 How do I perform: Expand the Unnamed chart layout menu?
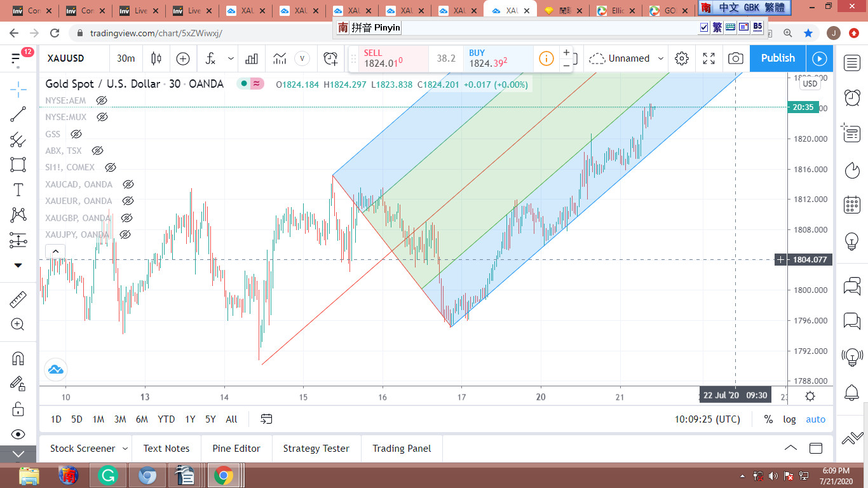661,58
